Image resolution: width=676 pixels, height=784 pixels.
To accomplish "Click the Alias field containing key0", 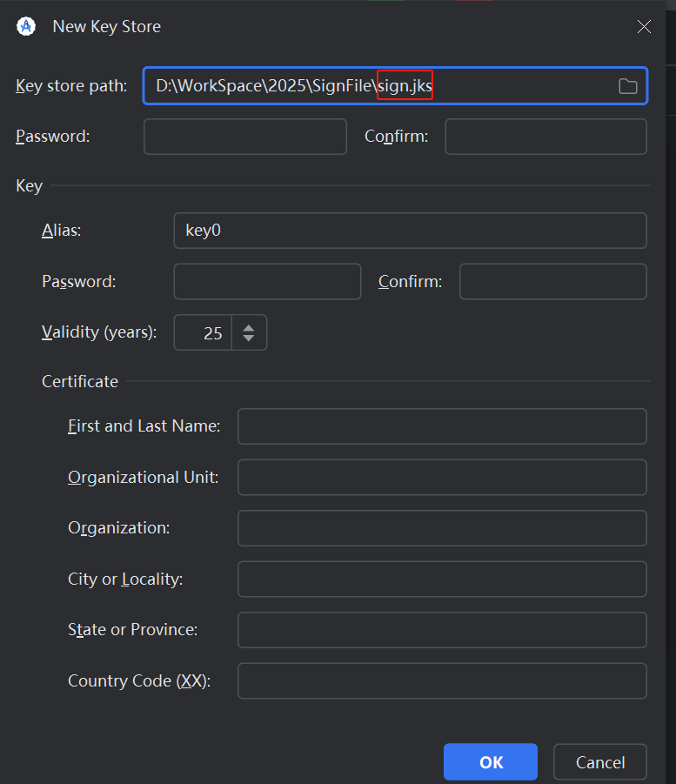I will (410, 231).
